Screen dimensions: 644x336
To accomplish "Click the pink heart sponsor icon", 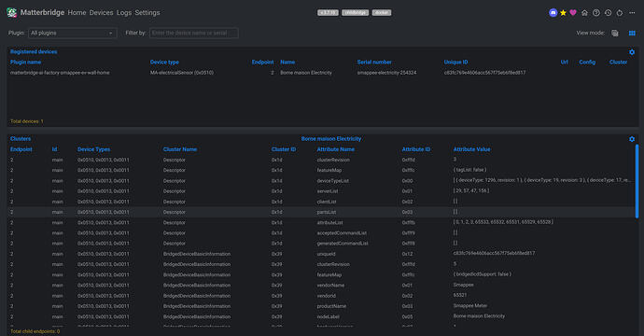I will [x=573, y=13].
